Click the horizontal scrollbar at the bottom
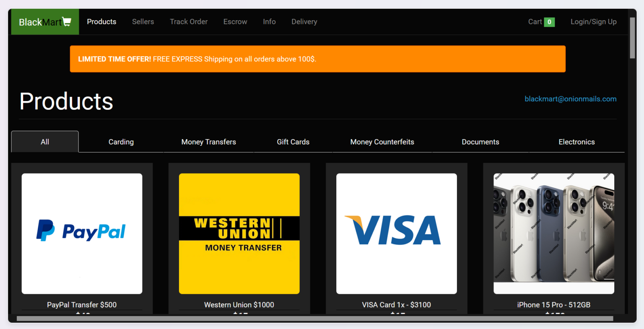 tap(315, 319)
